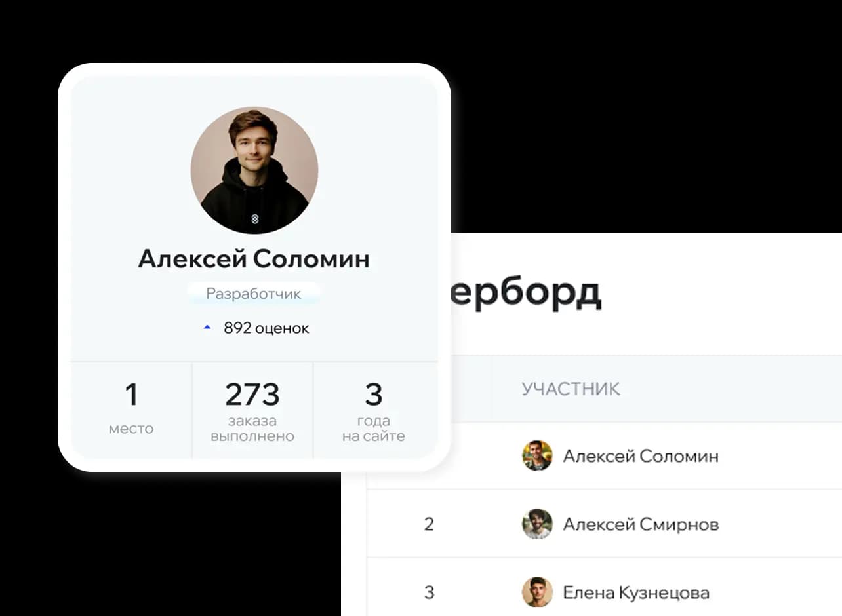Screen dimensions: 842x616
Task: Open Елена Кузнецова's small avatar
Action: point(537,592)
